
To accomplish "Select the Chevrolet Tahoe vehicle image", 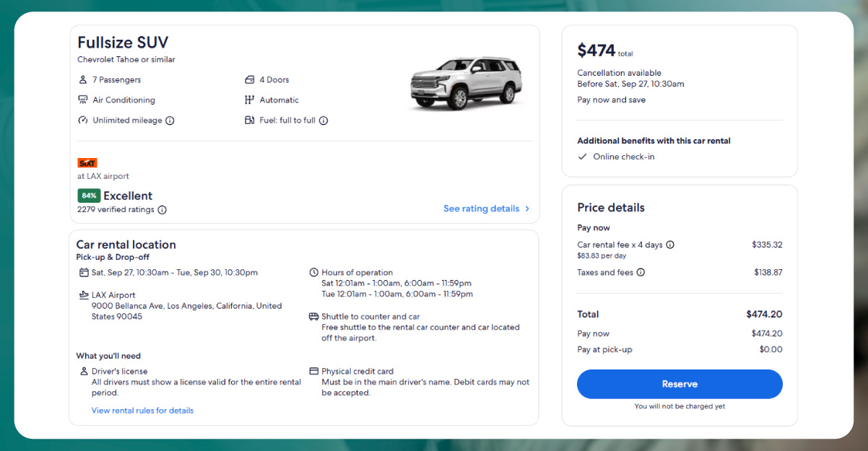I will 465,82.
